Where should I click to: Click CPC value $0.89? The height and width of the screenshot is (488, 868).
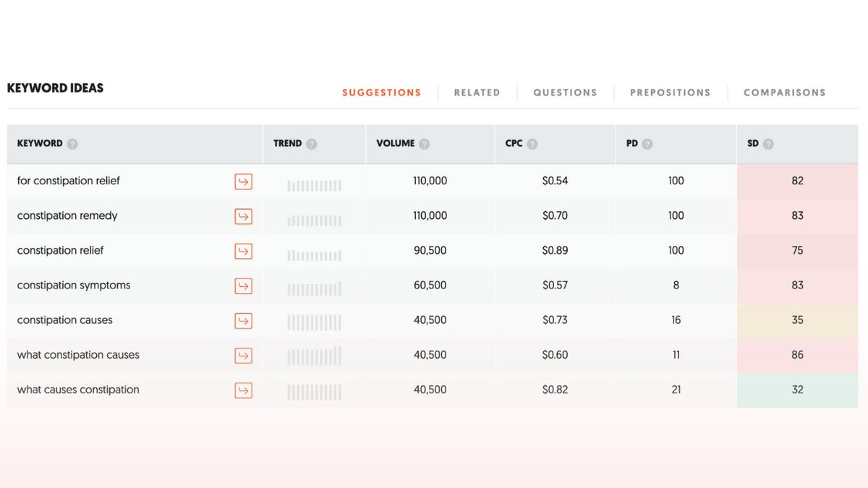(x=556, y=250)
